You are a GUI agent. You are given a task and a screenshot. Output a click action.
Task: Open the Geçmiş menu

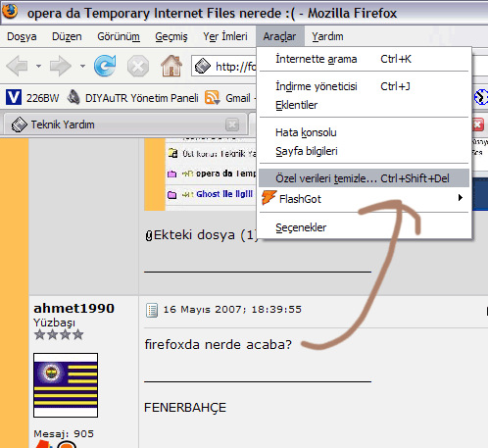[x=171, y=36]
